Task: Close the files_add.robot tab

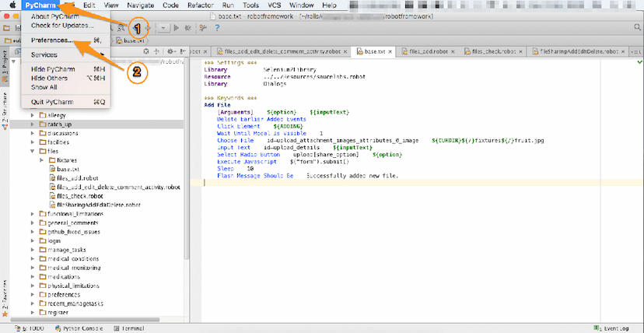Action: [x=453, y=52]
